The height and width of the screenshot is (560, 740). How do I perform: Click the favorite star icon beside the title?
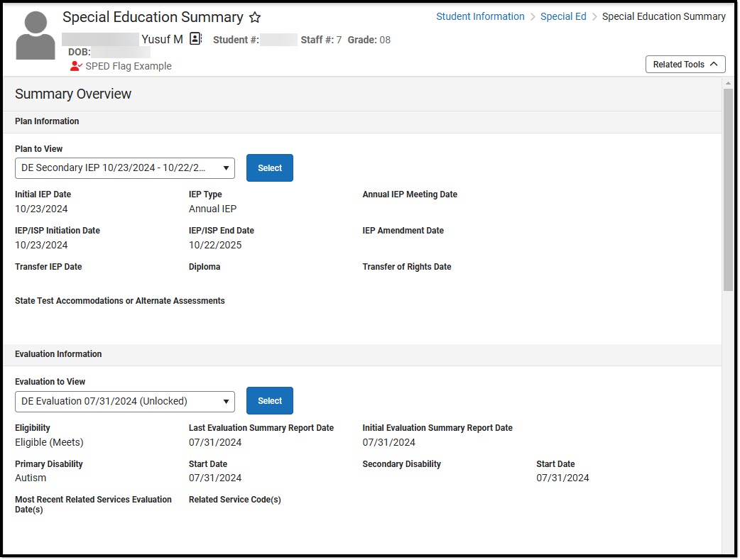[x=255, y=18]
